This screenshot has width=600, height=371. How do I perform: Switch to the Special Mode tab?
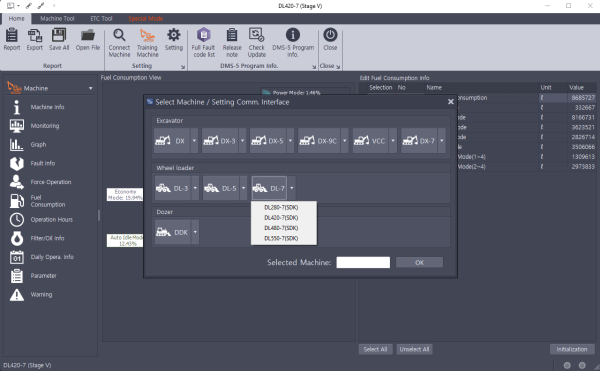click(145, 18)
